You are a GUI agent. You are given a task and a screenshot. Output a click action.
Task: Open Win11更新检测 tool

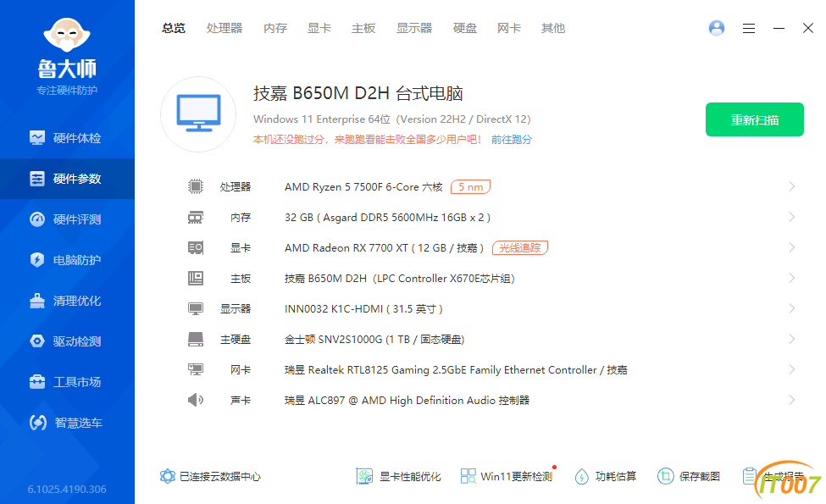[x=507, y=477]
